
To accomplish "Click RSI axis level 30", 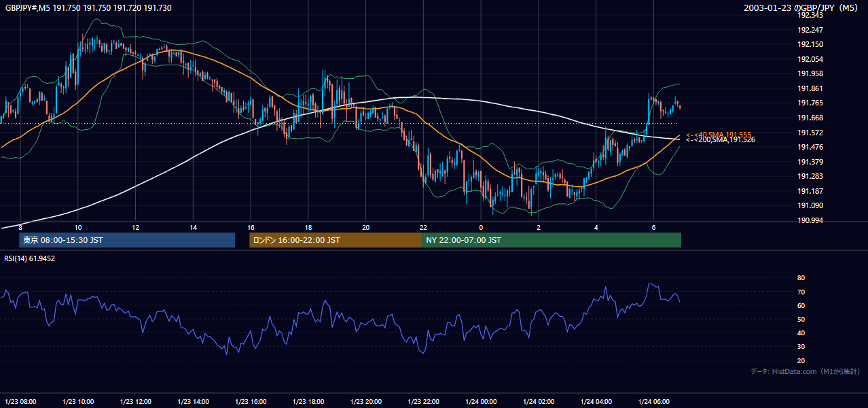I will (x=801, y=347).
